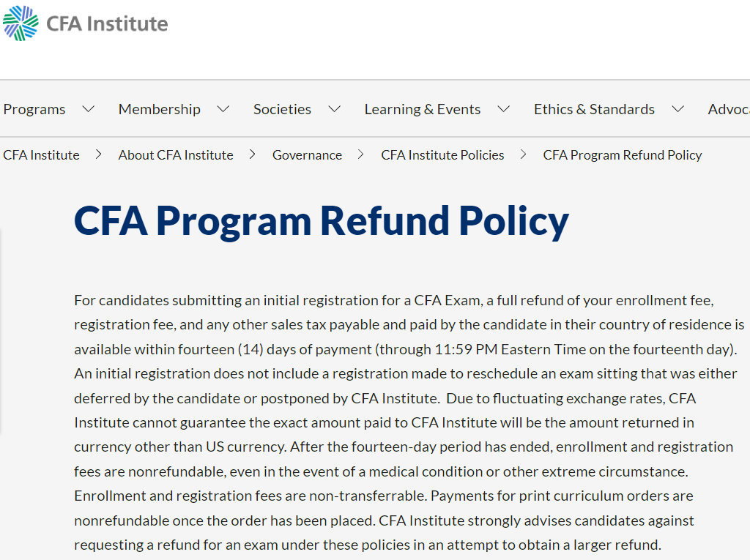Open the Membership dropdown arrow
Viewport: 750px width, 560px height.
[x=223, y=109]
